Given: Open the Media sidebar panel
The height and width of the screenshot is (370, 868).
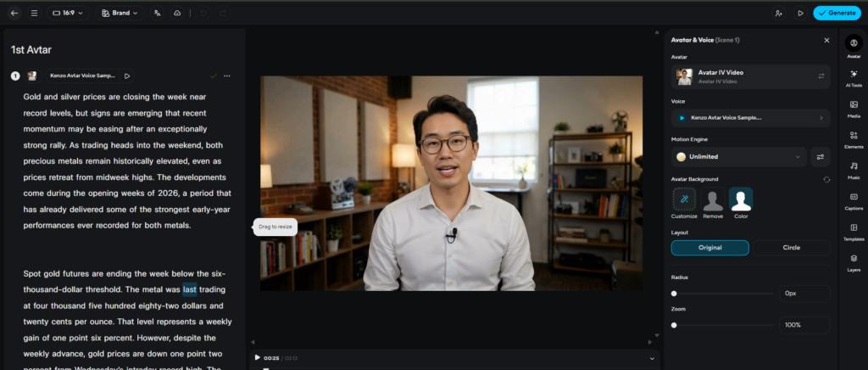Looking at the screenshot, I should coord(853,108).
